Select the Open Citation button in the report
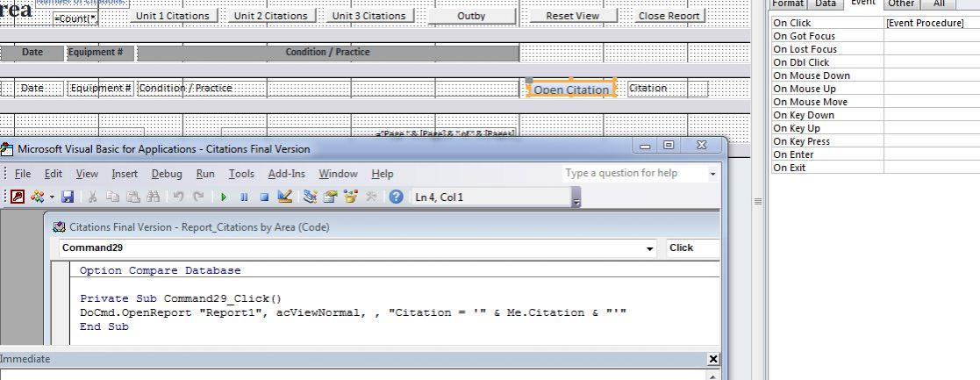980x380 pixels. point(571,90)
